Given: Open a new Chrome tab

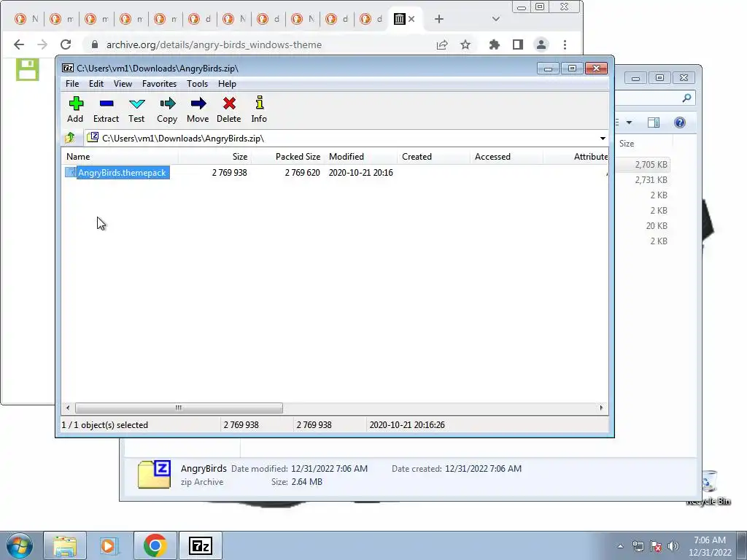Looking at the screenshot, I should coord(439,19).
